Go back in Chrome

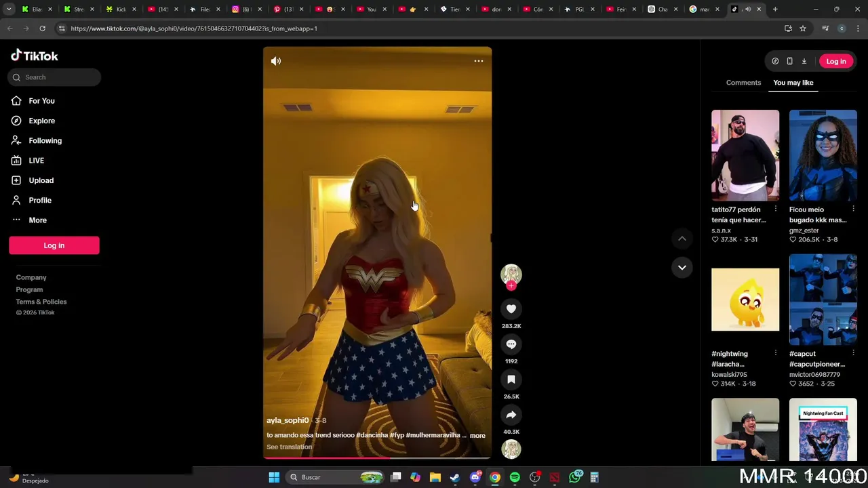tap(9, 28)
